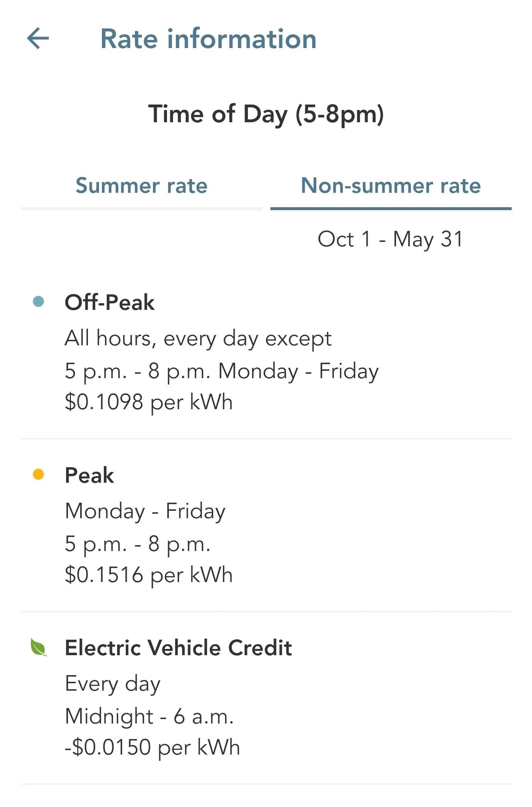Tap the Peak rate heading
Viewport: 532px width, 807px height.
tap(89, 475)
